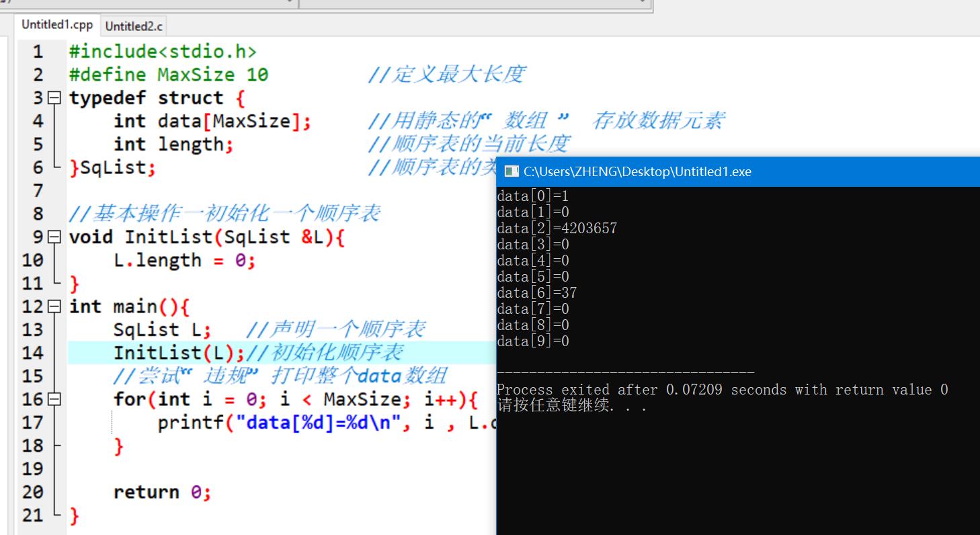Screen dimensions: 980x535
Task: Focus the Untitled1.exe console title bar
Action: (738, 171)
